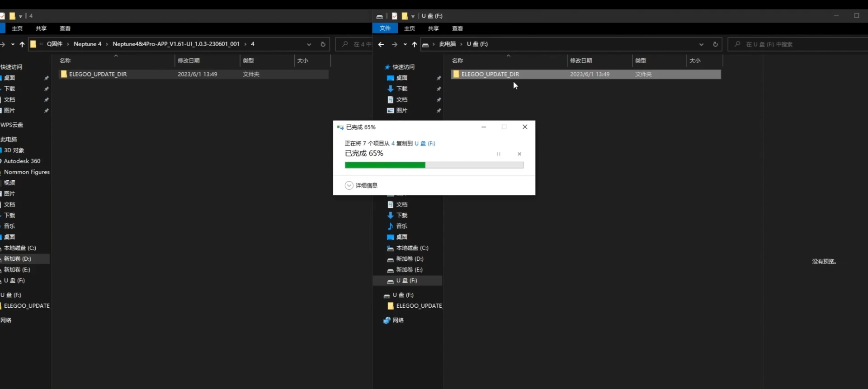Sort by 修改日期 column in right window
Viewport: 868px width, 389px height.
[581, 61]
